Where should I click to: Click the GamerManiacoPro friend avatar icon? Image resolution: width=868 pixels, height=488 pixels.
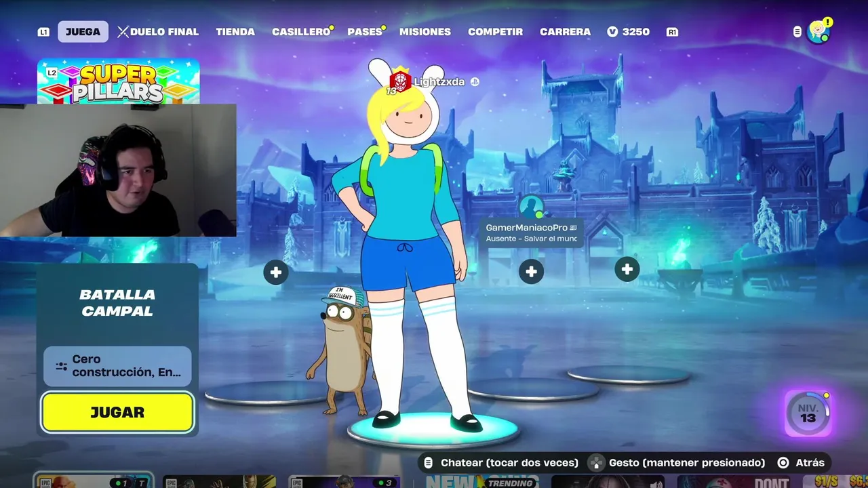pos(531,207)
